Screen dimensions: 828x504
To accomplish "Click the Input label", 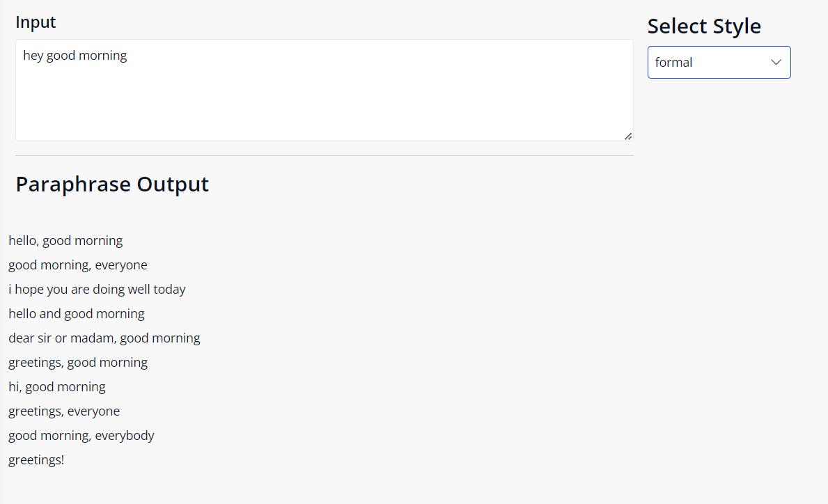I will (x=36, y=22).
